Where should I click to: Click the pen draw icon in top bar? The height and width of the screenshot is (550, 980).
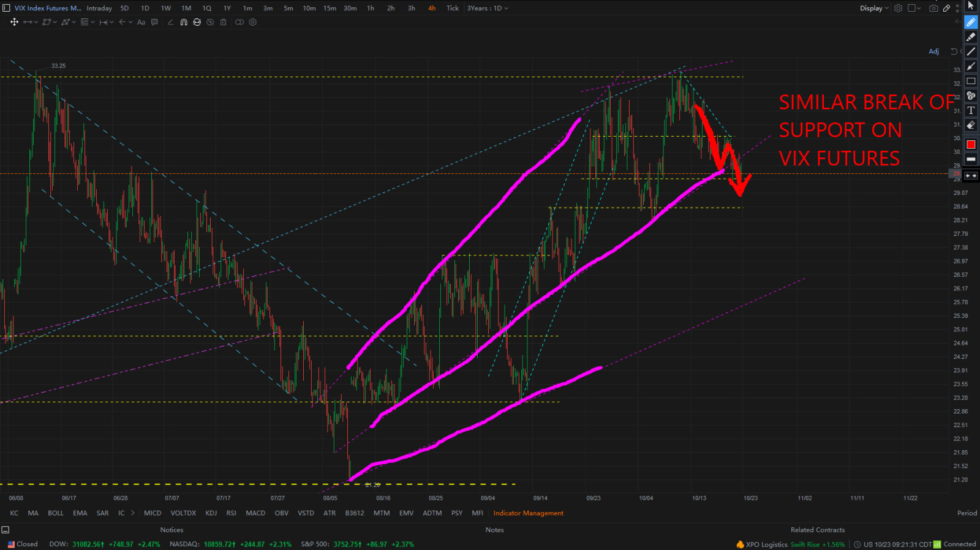coord(946,8)
